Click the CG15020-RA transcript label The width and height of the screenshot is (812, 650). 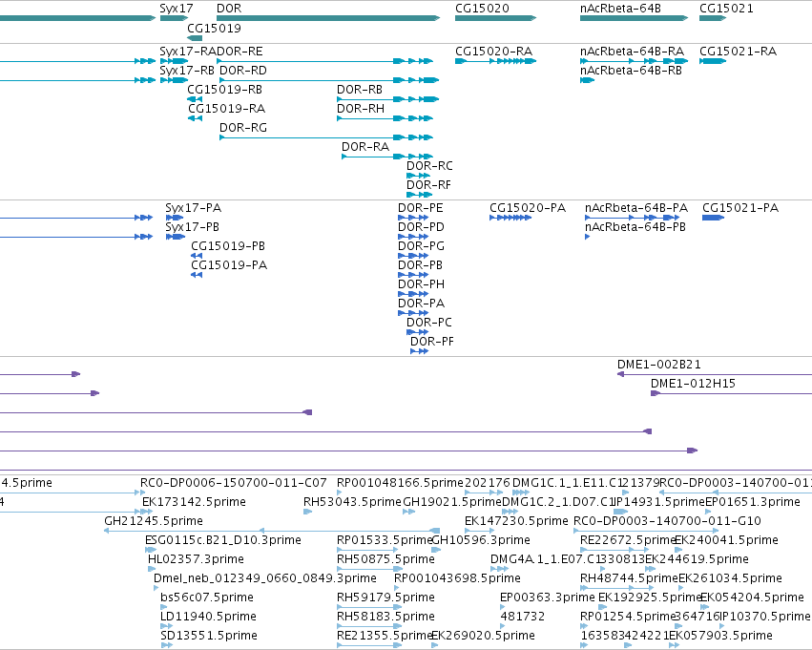(x=494, y=52)
